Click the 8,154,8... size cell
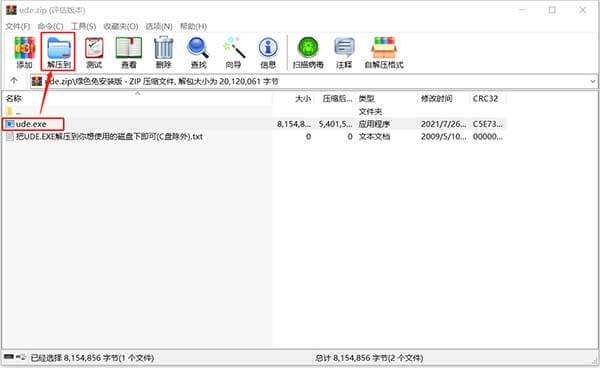 (x=293, y=124)
